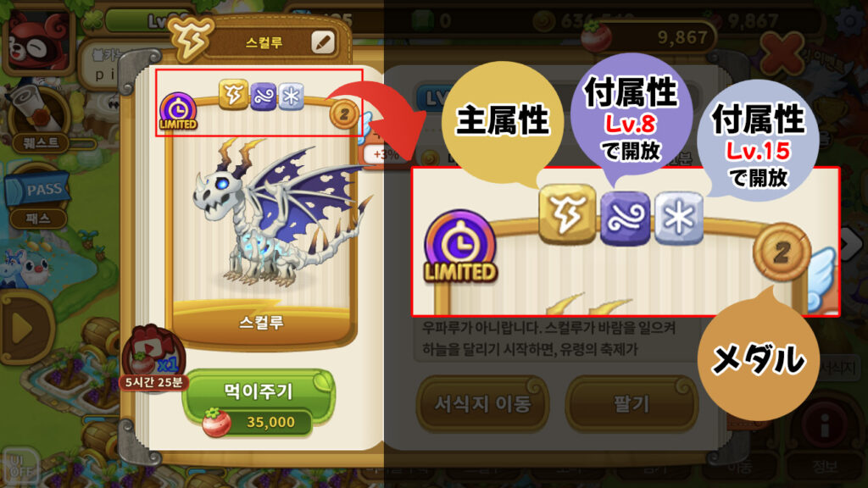Tap the bronze medal number 2 on card
This screenshot has height=488, width=868.
[344, 114]
